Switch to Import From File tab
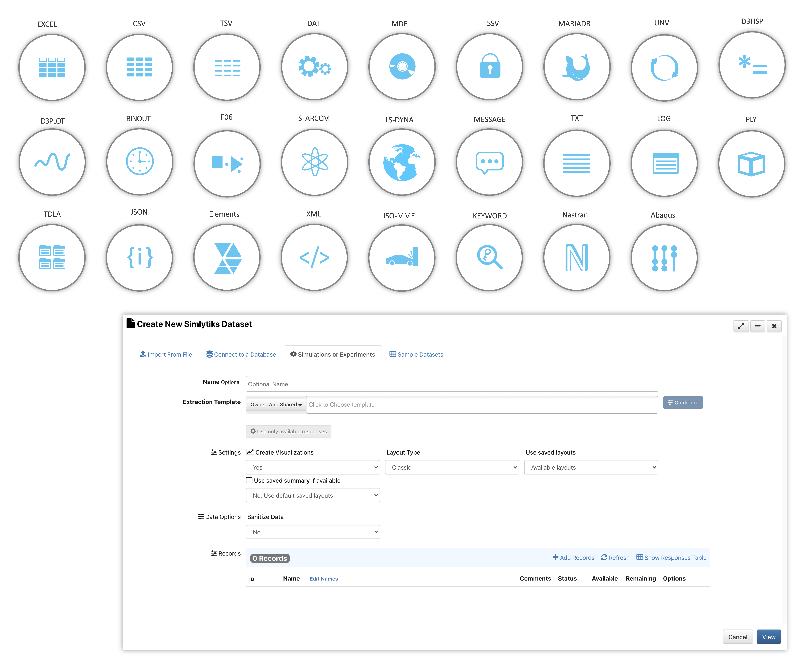This screenshot has height=672, width=806. (x=166, y=354)
